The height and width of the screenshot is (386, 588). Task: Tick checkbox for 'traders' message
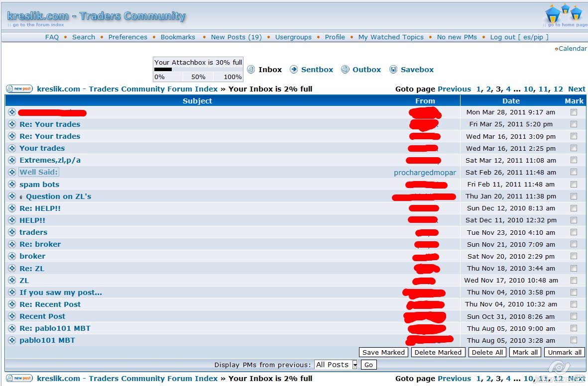coord(574,232)
